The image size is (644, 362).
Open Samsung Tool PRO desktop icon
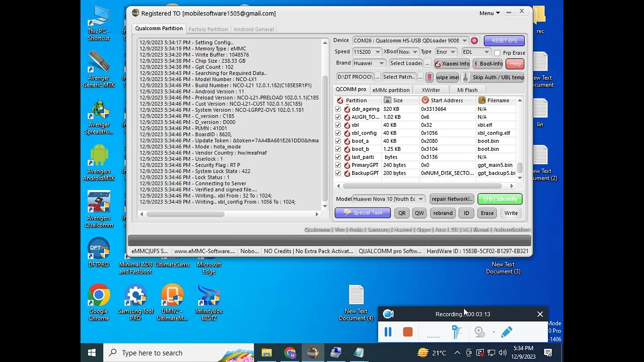(135, 303)
